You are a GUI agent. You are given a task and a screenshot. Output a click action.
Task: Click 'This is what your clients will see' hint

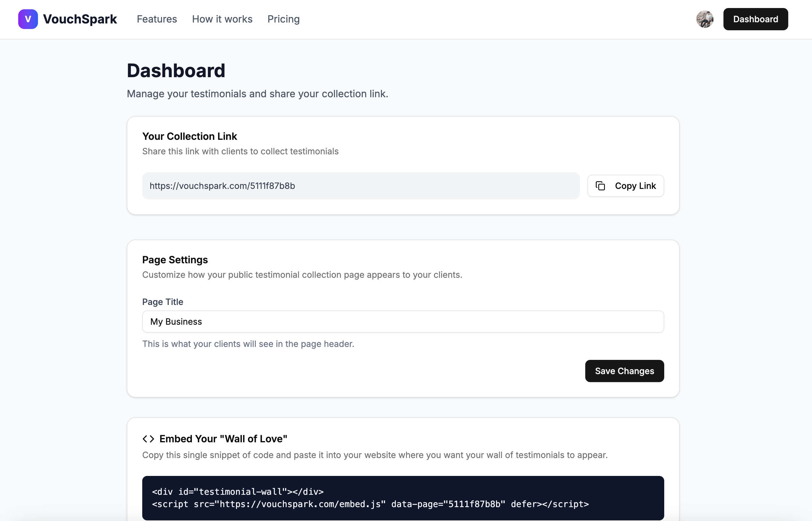point(248,344)
